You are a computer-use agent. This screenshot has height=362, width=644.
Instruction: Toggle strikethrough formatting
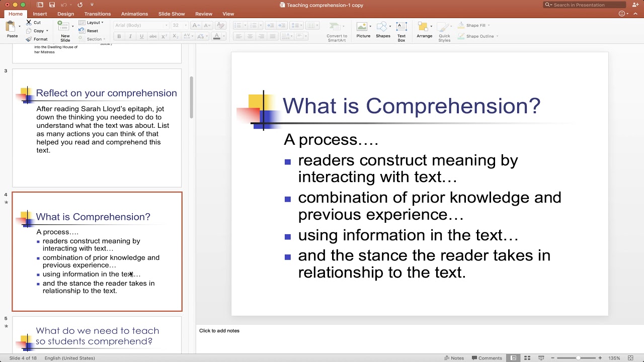click(153, 36)
